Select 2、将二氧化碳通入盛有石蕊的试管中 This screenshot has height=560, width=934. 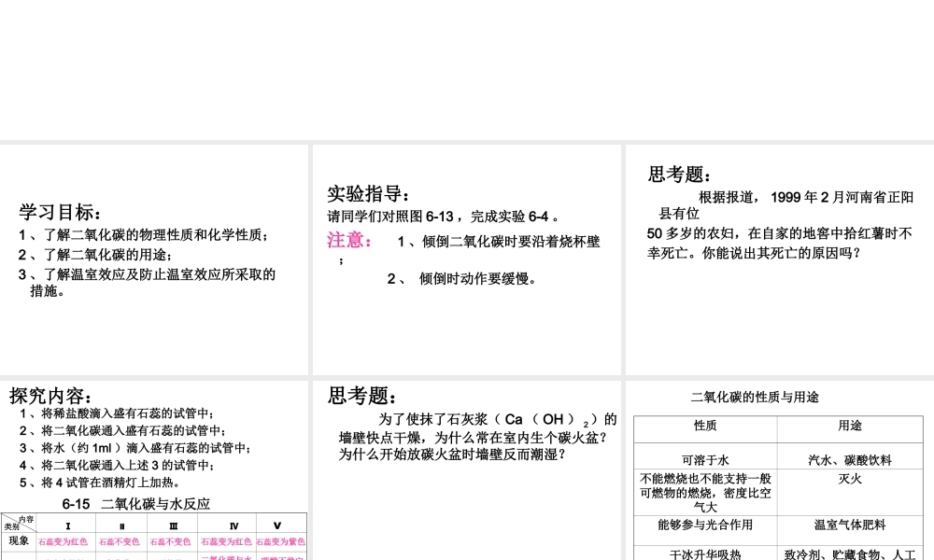point(122,431)
